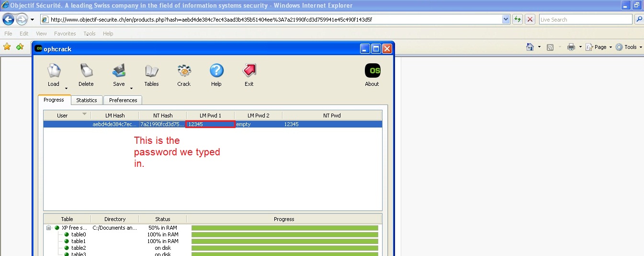The image size is (644, 256).
Task: Select the NT hash cell 7a21990fcd3d75...
Action: pos(162,124)
